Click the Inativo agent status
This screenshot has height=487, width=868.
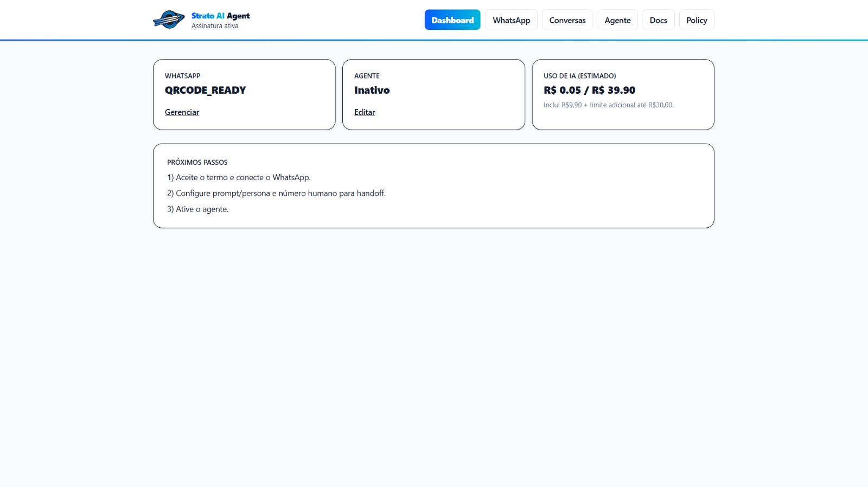pos(372,90)
